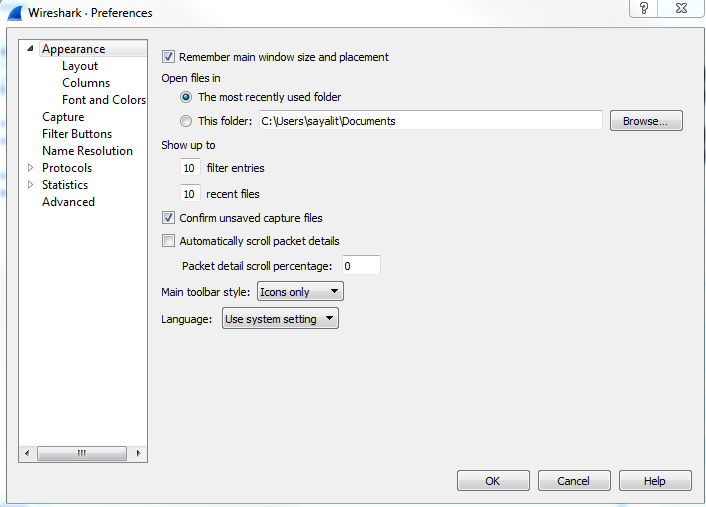Open the Language dropdown
706x507 pixels.
[x=281, y=319]
